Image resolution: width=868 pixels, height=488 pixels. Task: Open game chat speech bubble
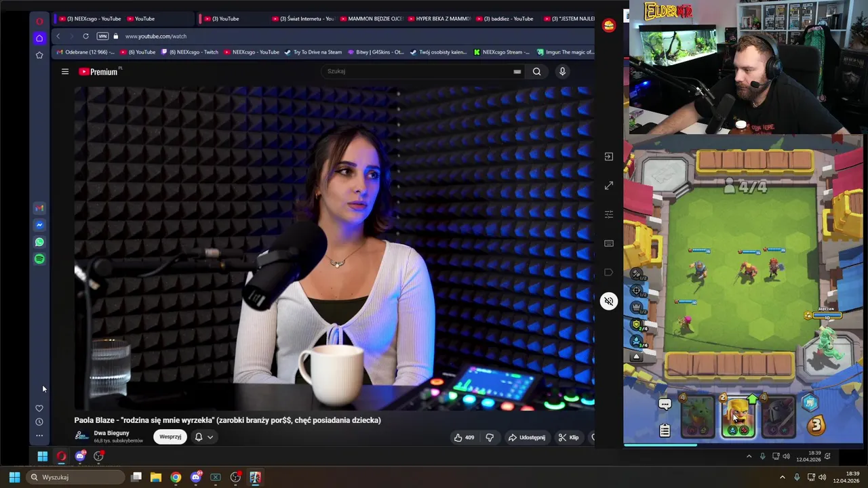(x=665, y=405)
